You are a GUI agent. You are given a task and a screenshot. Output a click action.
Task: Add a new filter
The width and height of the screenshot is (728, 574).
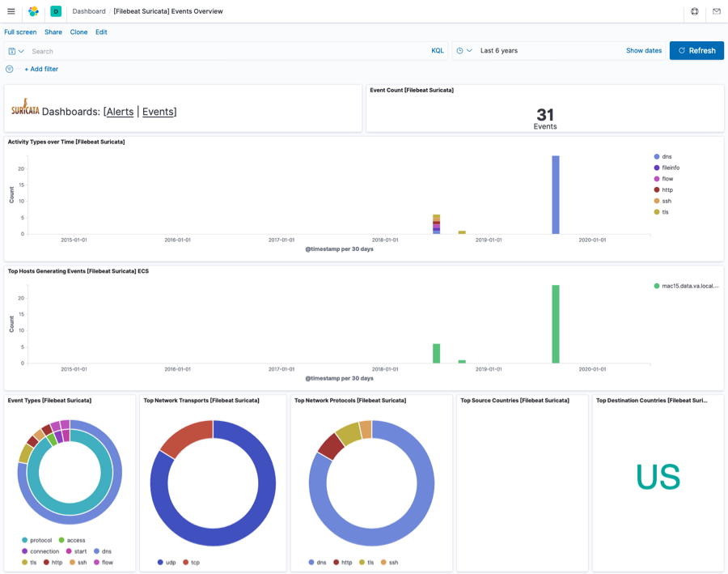[x=41, y=69]
